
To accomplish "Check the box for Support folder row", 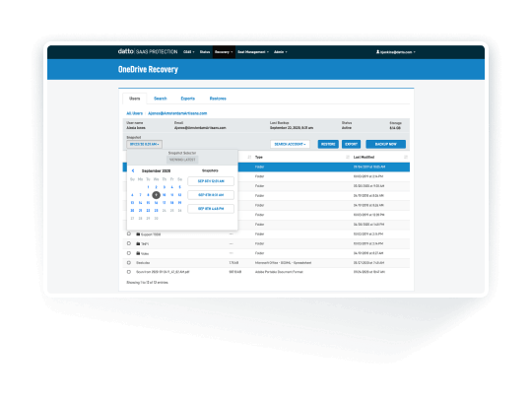I will (129, 233).
